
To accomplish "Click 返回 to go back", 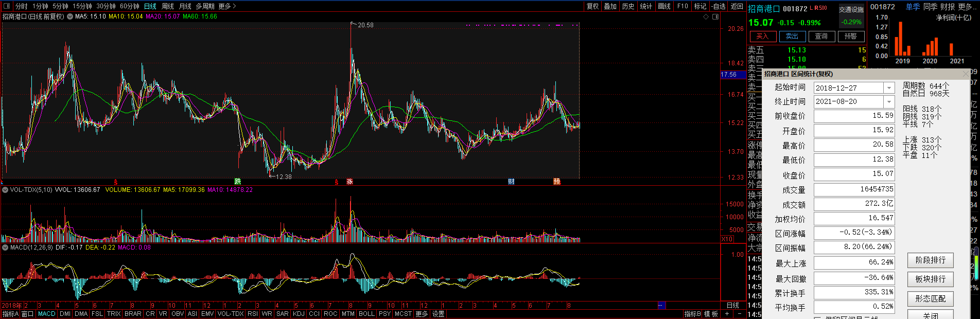I will coord(738,6).
